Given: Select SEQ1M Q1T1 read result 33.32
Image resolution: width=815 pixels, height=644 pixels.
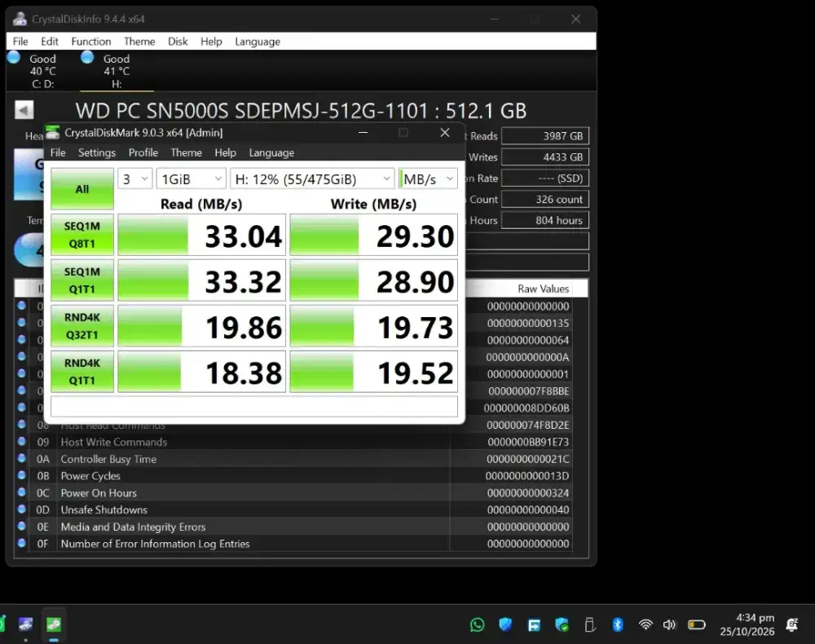Looking at the screenshot, I should click(201, 280).
